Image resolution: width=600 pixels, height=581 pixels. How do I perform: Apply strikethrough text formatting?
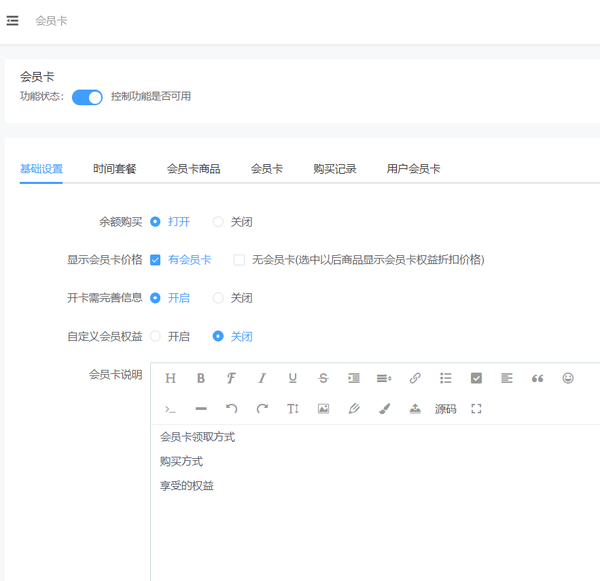323,378
